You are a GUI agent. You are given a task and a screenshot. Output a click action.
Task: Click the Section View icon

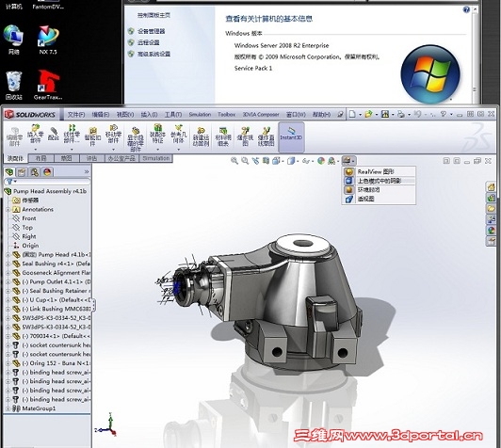click(266, 161)
